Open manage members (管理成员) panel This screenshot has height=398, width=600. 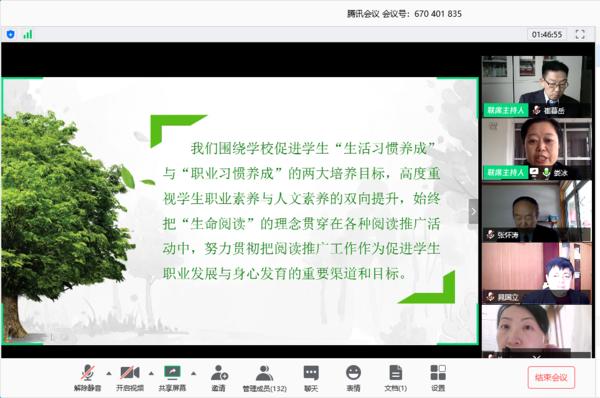(264, 377)
